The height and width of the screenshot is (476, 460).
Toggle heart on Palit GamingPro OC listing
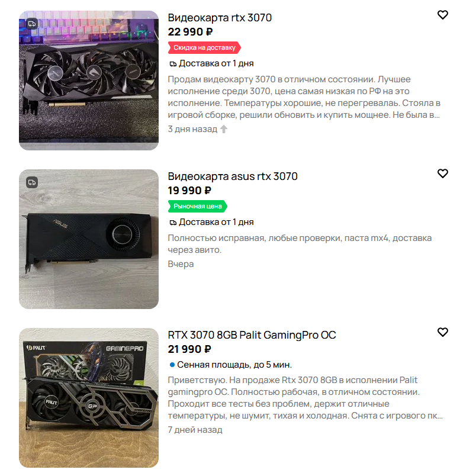point(442,332)
